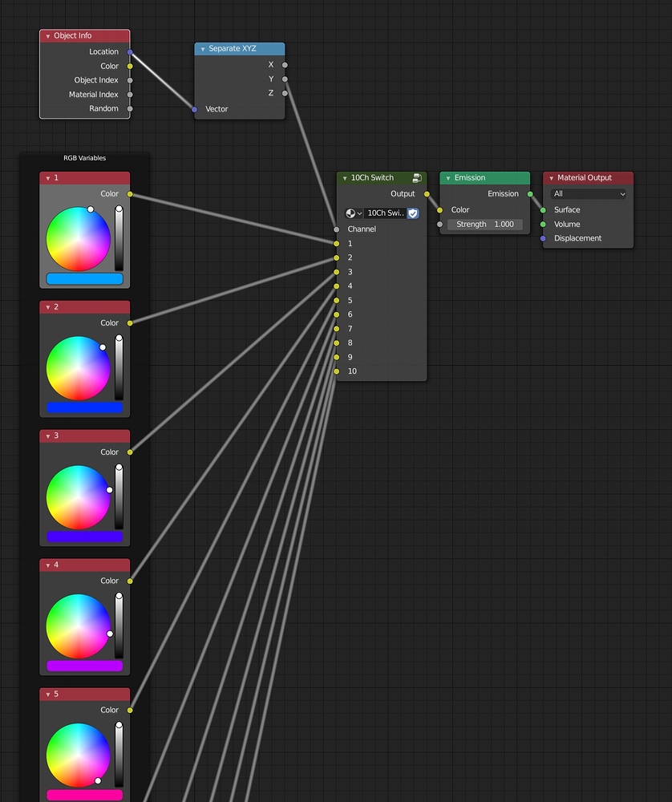Open the "All" target dropdown on the Material Output node
The height and width of the screenshot is (802, 672).
click(588, 193)
